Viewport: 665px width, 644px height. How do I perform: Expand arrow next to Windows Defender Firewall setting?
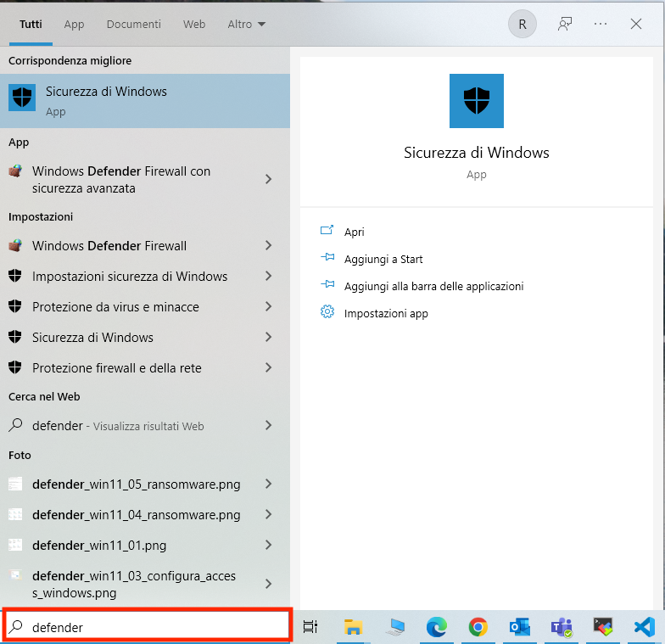point(268,246)
